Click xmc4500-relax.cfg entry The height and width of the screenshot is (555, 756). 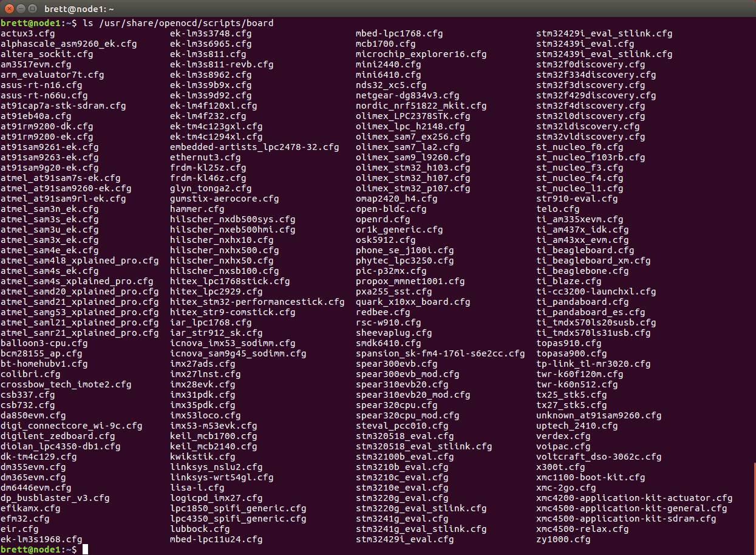coord(582,529)
